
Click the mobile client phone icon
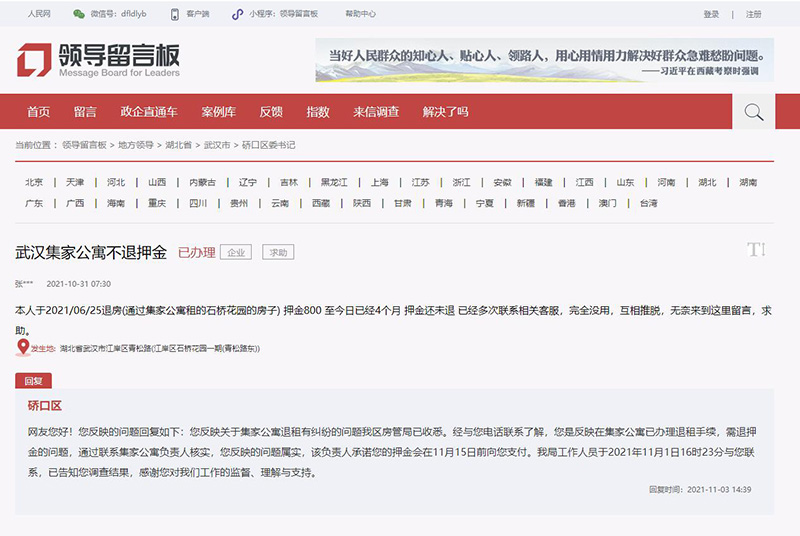pos(175,15)
